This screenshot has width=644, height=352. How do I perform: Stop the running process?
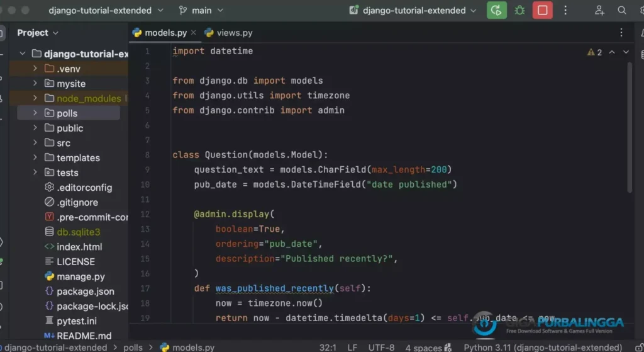pos(542,10)
